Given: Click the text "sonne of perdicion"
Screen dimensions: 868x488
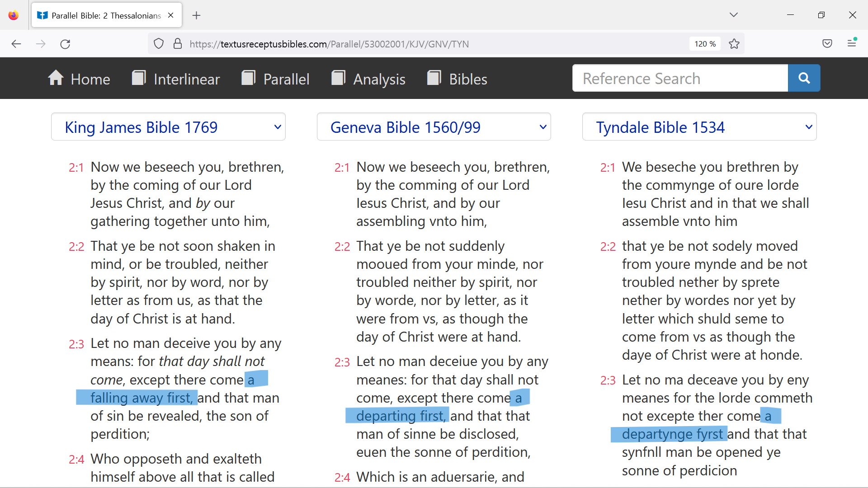Looking at the screenshot, I should click(x=679, y=470).
